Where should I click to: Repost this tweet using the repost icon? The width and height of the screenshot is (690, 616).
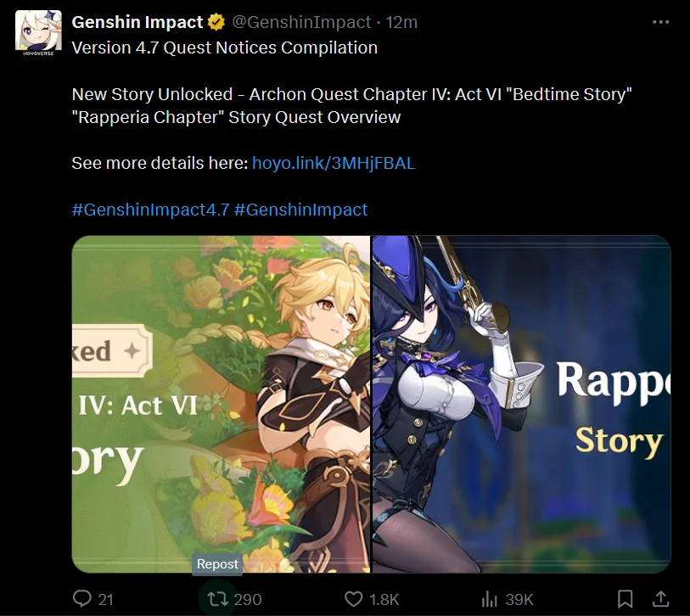pyautogui.click(x=217, y=599)
